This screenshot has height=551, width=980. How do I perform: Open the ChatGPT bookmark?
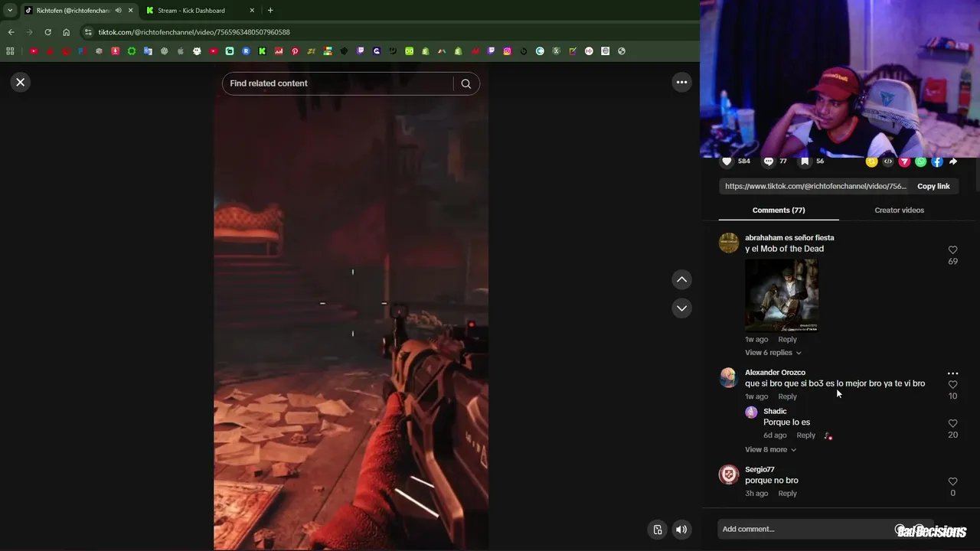point(164,51)
